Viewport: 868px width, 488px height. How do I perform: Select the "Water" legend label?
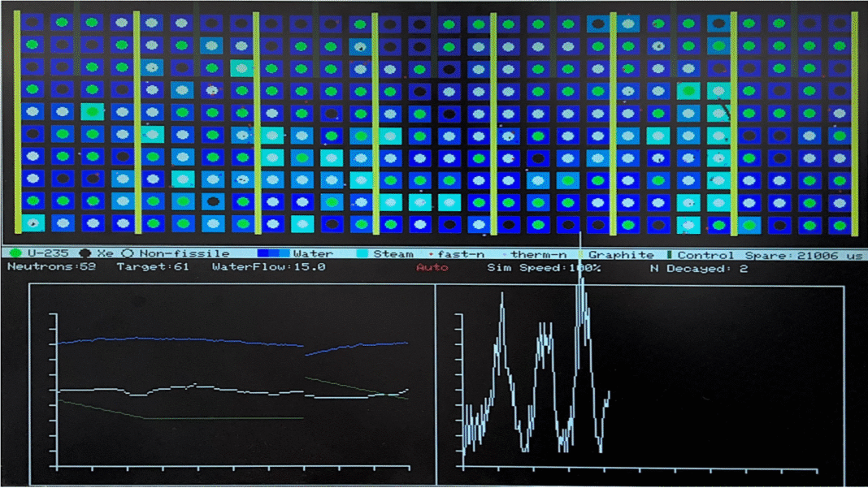pos(314,253)
